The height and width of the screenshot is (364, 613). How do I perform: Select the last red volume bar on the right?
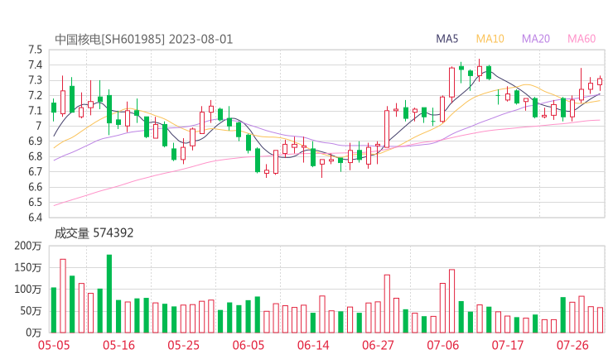point(600,320)
